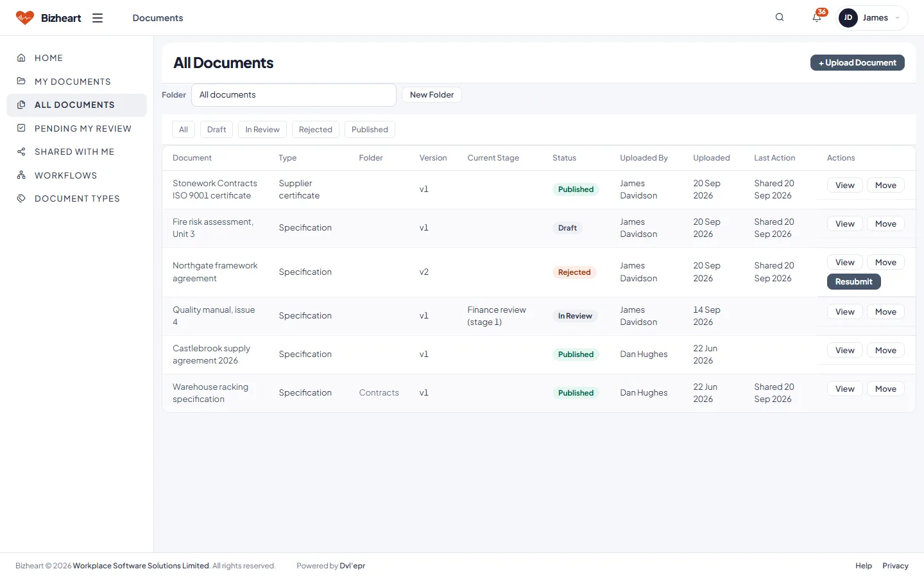Click the Home house icon in sidebar

21,58
